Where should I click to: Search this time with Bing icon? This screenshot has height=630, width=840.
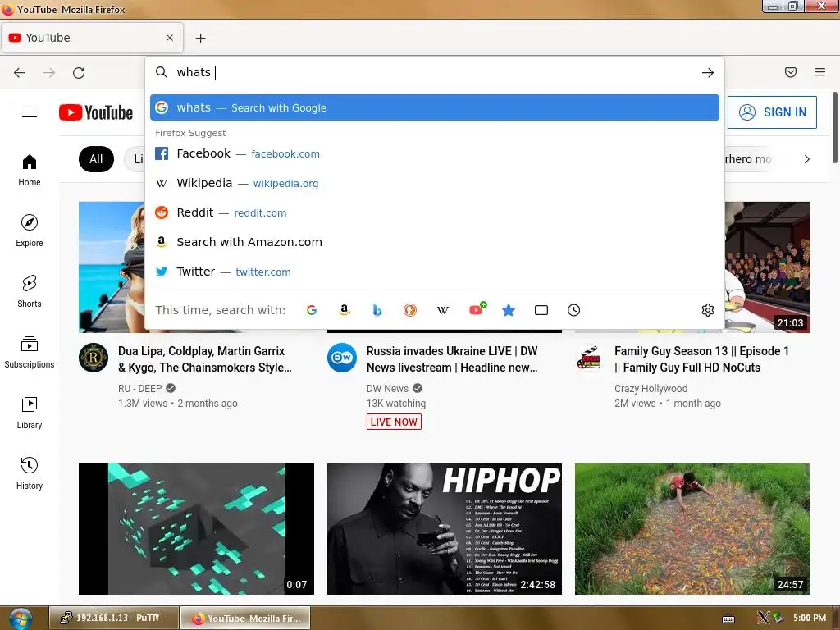[x=377, y=310]
